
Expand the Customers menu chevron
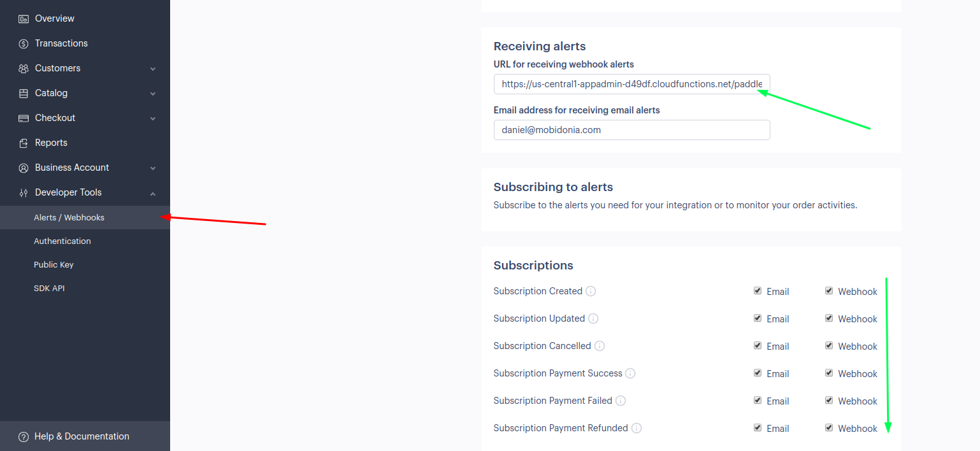[x=153, y=69]
